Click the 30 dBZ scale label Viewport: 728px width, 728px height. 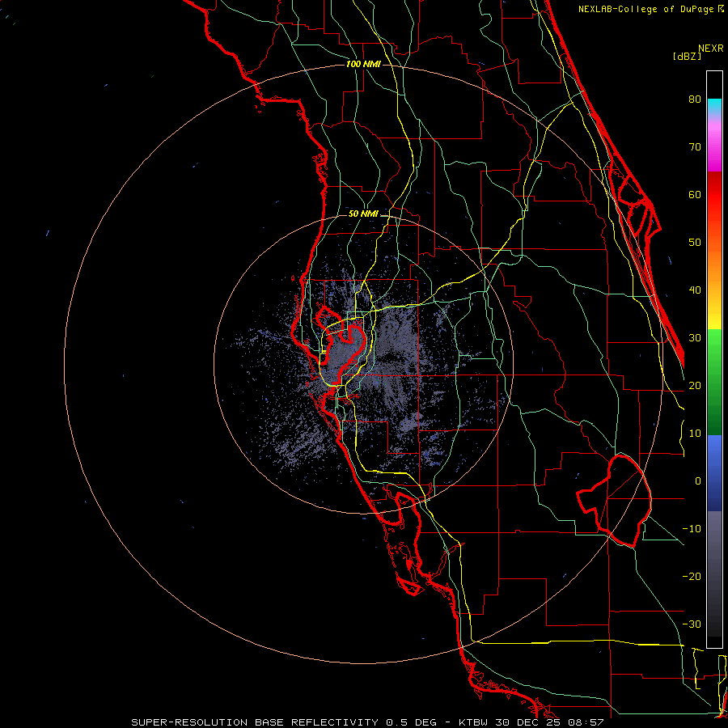pos(695,338)
